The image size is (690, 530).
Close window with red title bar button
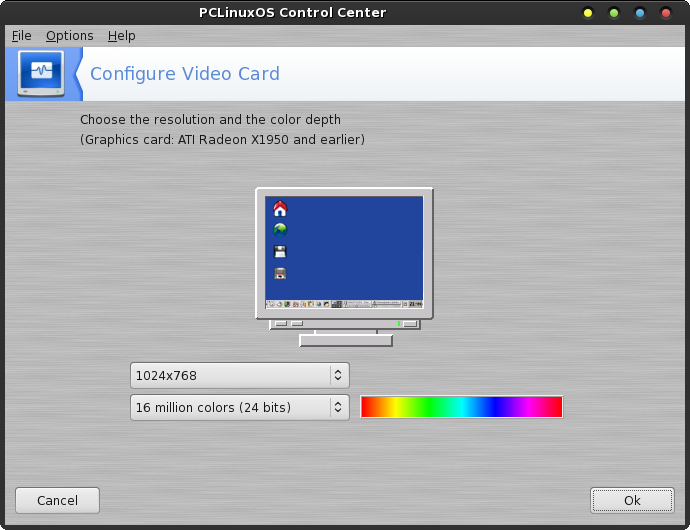click(666, 13)
